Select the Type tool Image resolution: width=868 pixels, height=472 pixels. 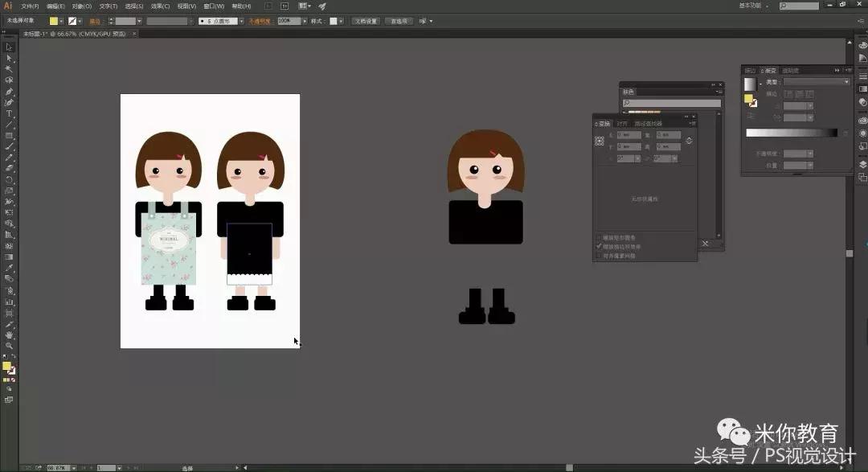point(9,113)
